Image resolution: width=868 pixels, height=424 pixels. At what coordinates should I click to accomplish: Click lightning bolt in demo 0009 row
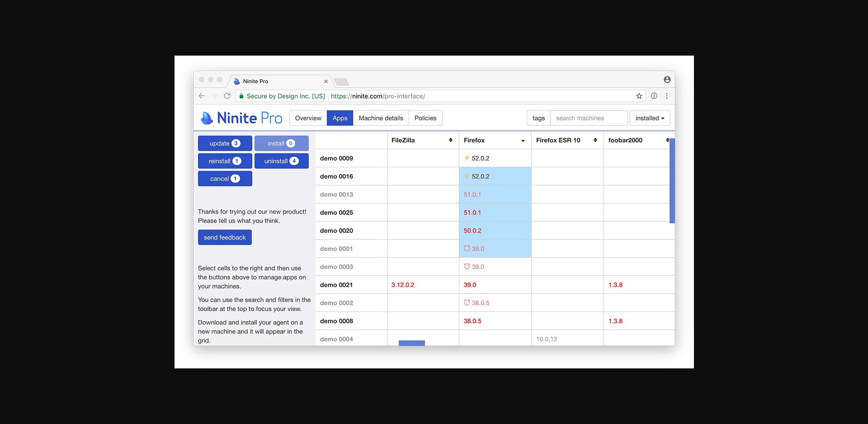[x=467, y=158]
